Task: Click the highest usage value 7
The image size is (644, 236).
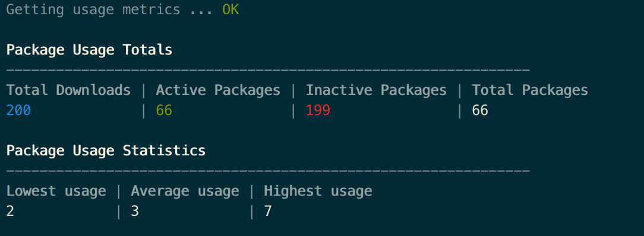Action: pos(268,212)
